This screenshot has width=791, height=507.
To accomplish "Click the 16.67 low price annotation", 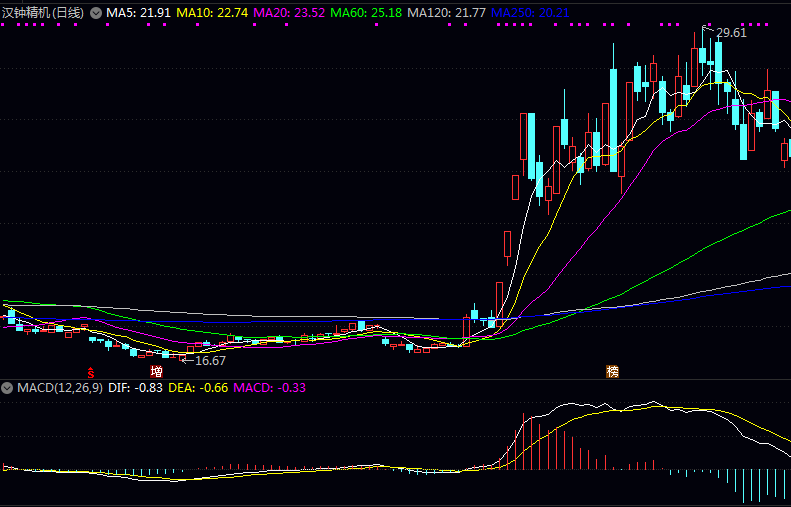I will click(209, 360).
